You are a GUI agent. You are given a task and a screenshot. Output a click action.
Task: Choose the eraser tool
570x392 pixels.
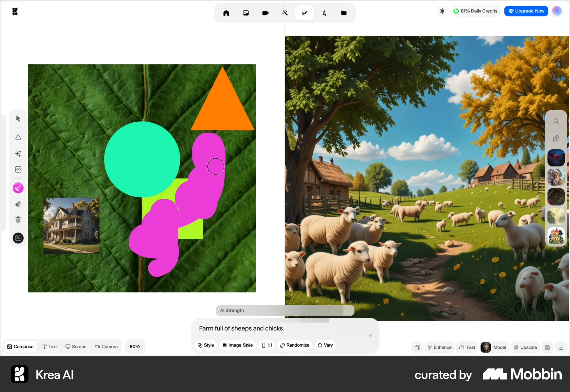pos(18,204)
